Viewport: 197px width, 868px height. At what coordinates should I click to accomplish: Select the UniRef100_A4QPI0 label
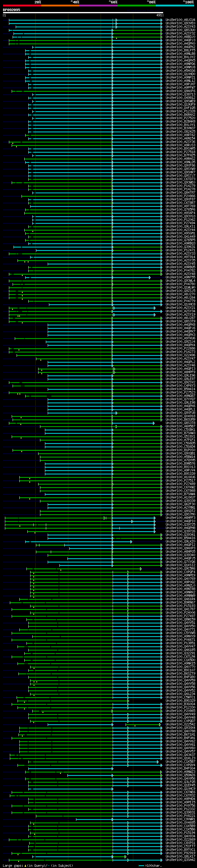pyautogui.click(x=180, y=521)
